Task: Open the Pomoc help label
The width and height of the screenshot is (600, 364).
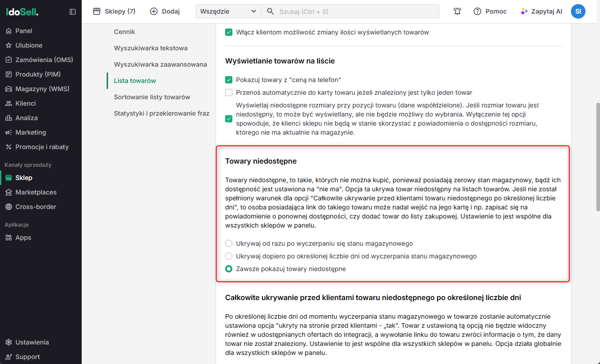Action: [x=496, y=11]
